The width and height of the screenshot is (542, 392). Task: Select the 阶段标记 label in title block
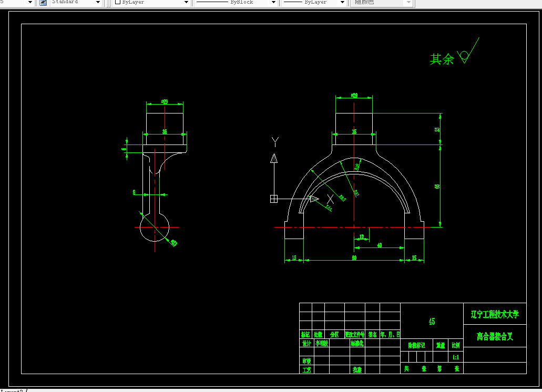416,345
